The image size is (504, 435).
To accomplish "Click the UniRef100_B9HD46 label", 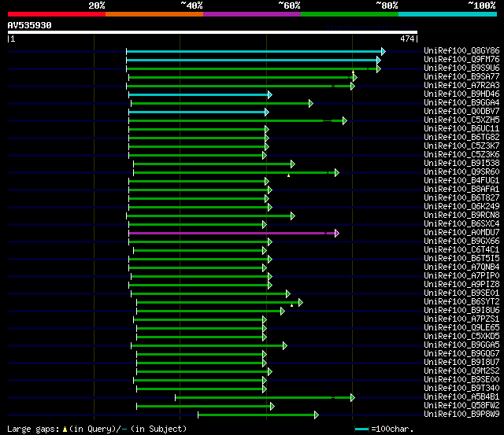I will [461, 94].
